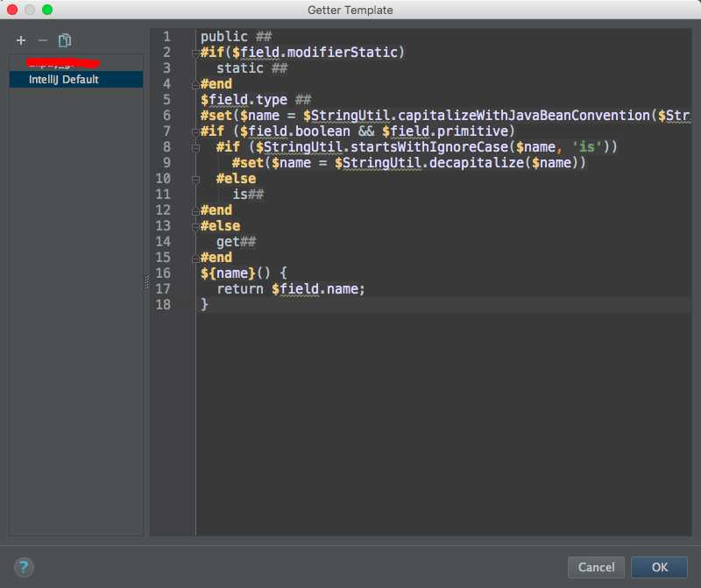Click '$field.primitive' on line 7
Viewport: 701px width, 588px height.
[445, 131]
